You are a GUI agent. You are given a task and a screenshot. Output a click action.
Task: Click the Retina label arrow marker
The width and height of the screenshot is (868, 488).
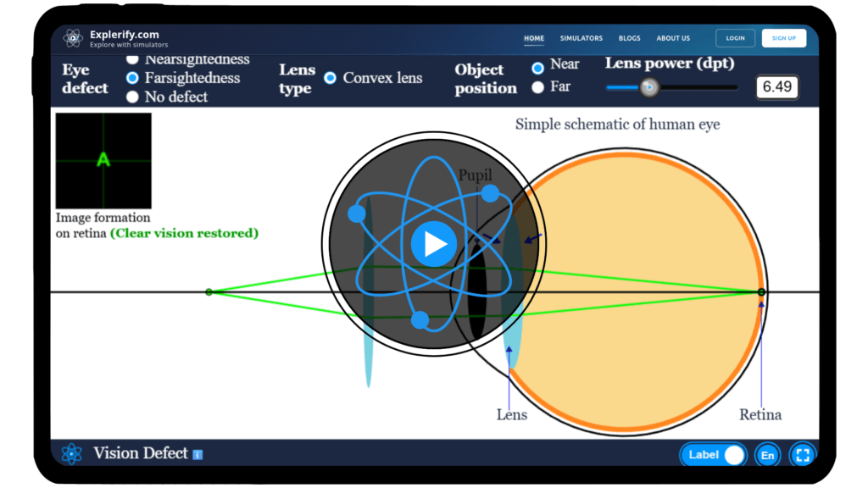click(x=760, y=305)
